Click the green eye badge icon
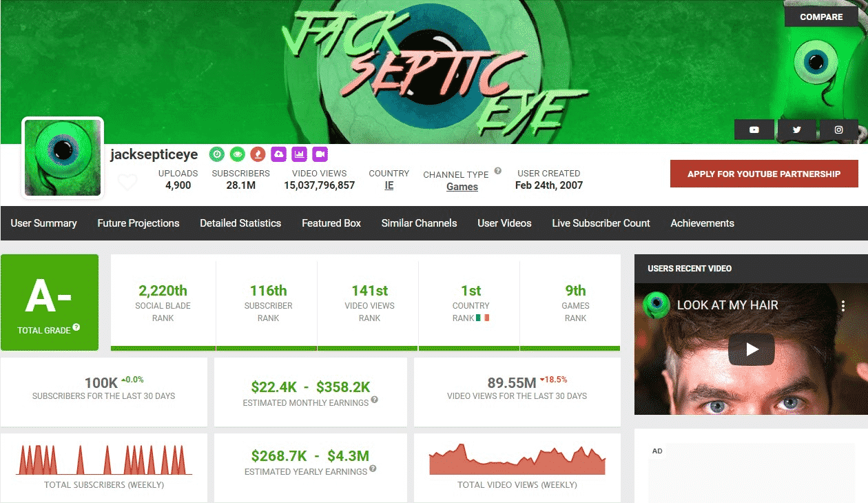The height and width of the screenshot is (503, 868). tap(238, 154)
